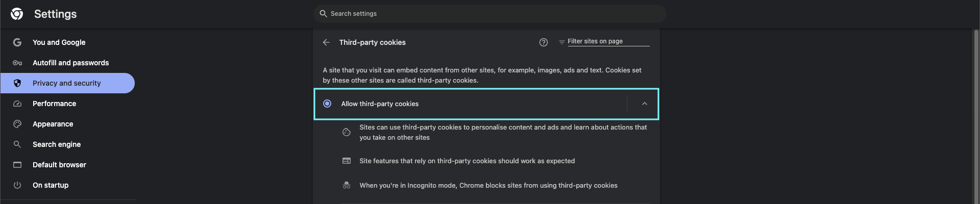The height and width of the screenshot is (204, 980).
Task: Click the magnifier icon in search bar
Action: coord(323,14)
